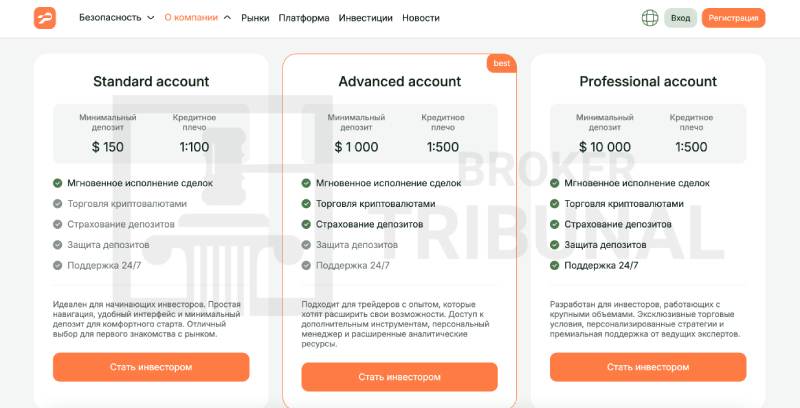Viewport: 800px width, 408px height.
Task: Click the orange company logo icon
Action: point(45,18)
